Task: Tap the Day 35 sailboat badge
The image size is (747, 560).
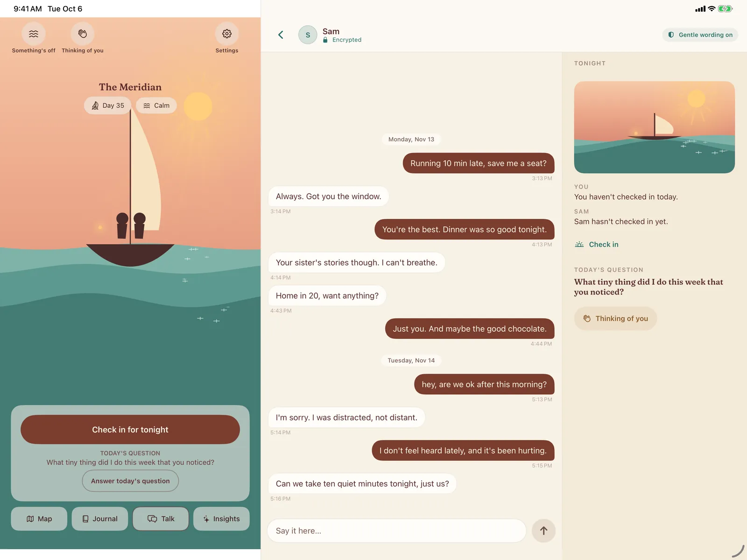Action: [108, 105]
